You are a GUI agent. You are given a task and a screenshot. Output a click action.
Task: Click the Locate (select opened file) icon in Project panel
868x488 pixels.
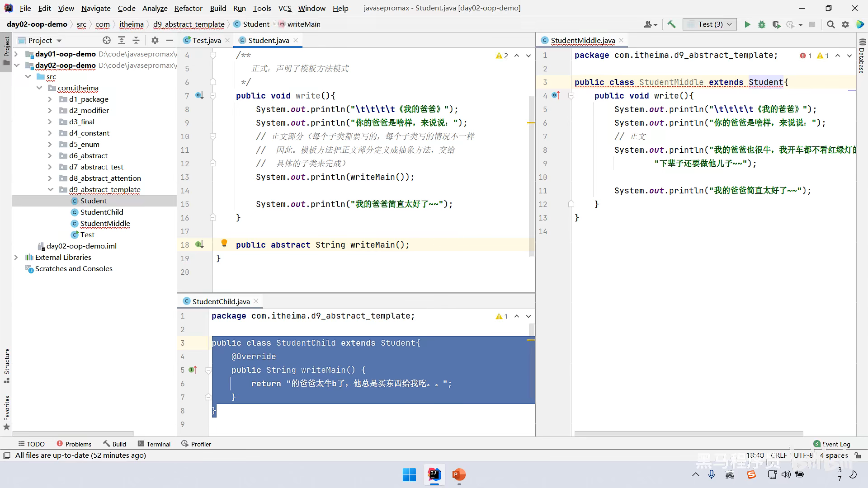(107, 40)
